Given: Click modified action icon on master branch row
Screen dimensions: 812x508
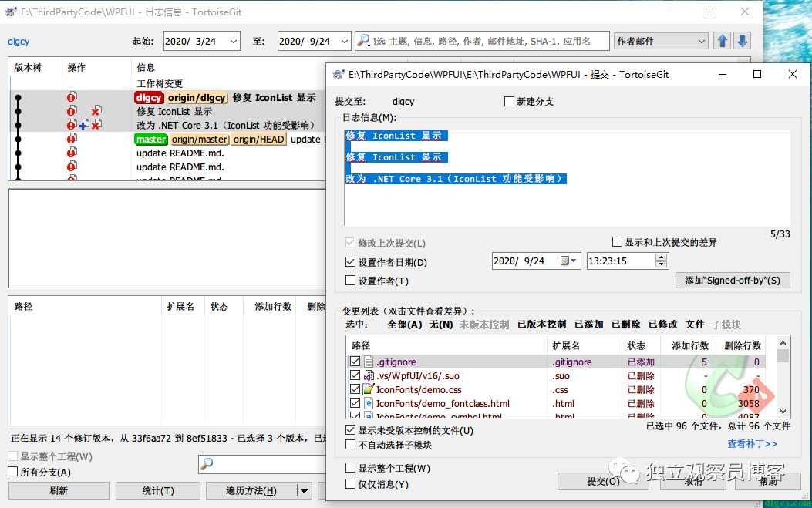Looking at the screenshot, I should 72,139.
